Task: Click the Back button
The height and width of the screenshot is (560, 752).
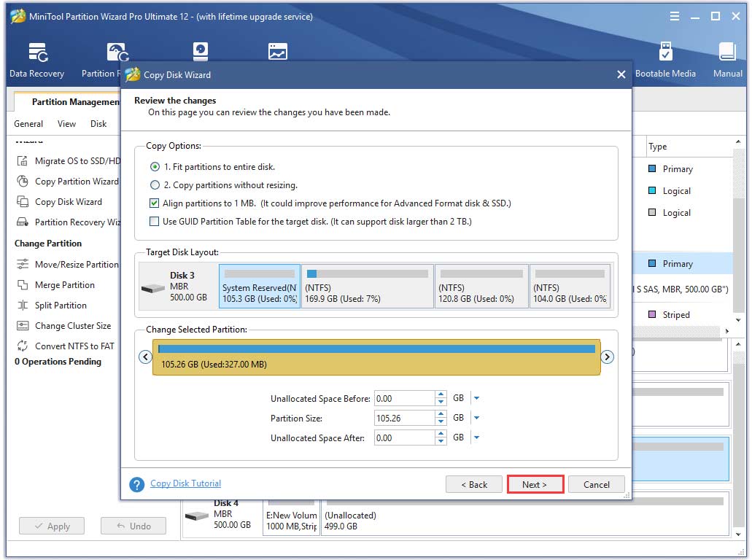Action: click(474, 484)
